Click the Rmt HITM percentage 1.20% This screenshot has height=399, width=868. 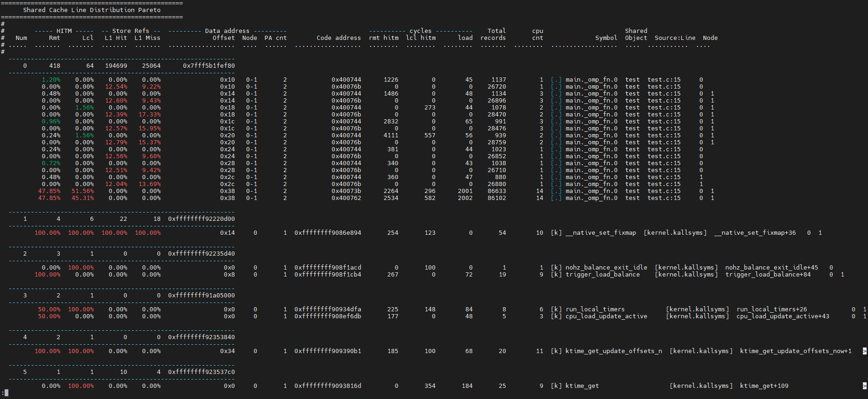pos(51,80)
